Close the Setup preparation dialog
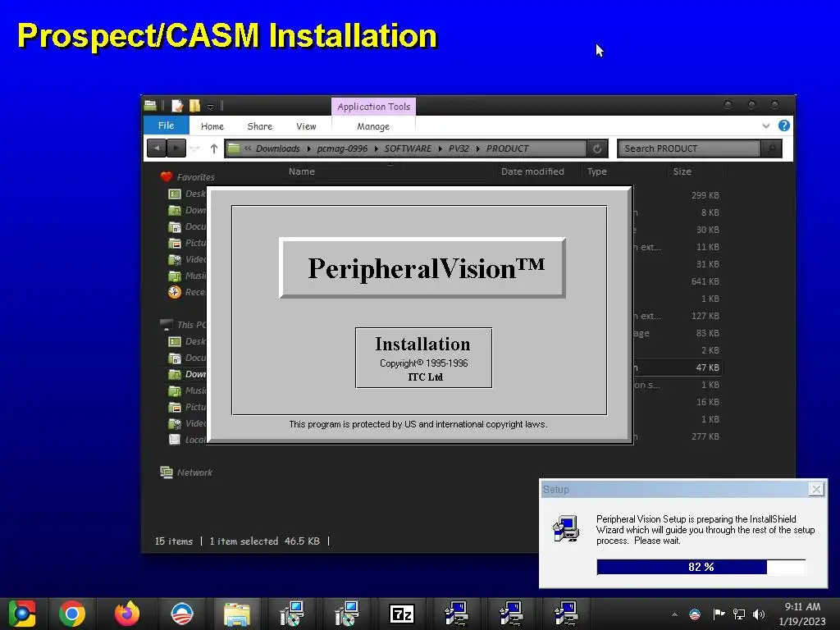Image resolution: width=840 pixels, height=630 pixels. (x=816, y=489)
